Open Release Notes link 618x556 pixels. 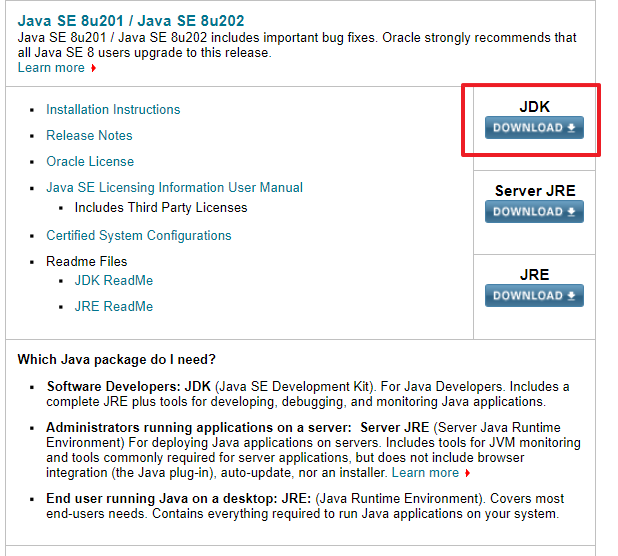coord(89,135)
